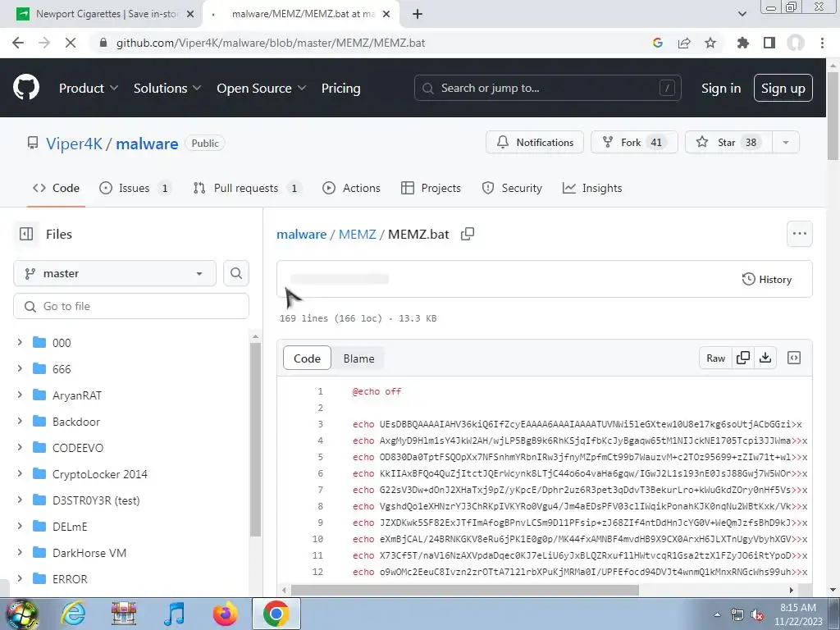The width and height of the screenshot is (840, 630).
Task: Click the Windows Start orb
Action: pos(21,614)
